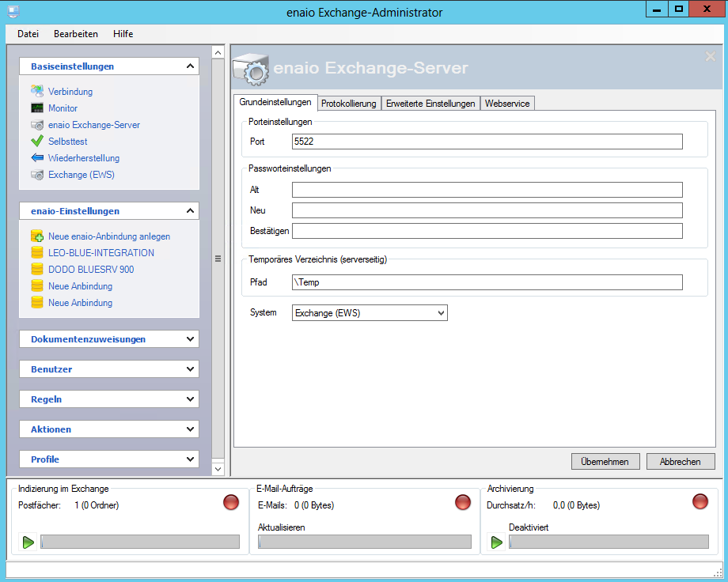Collapse the Basiseinstellungen section
Viewport: 728px width, 582px height.
coord(190,66)
